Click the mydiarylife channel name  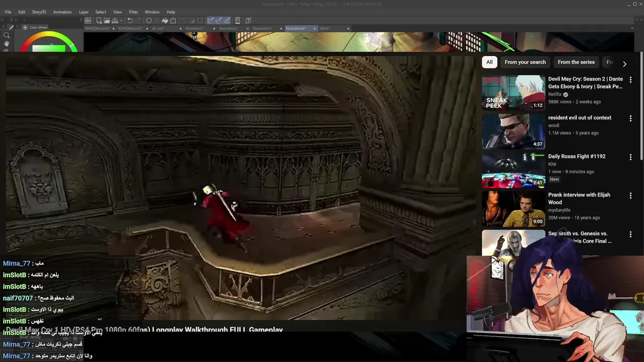[560, 210]
